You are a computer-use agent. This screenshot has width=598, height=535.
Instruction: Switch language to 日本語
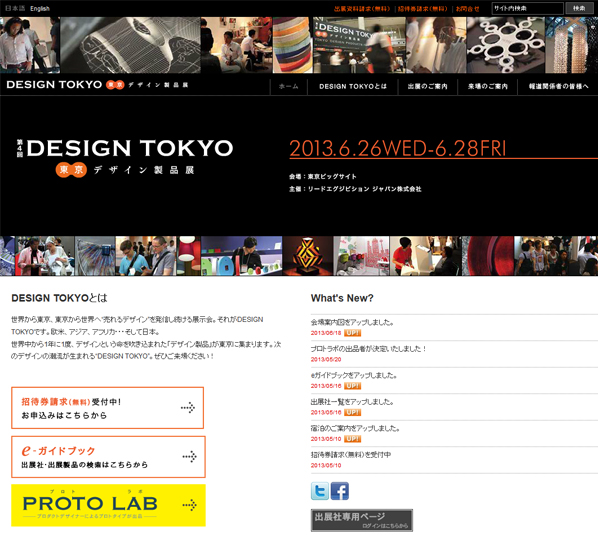click(15, 8)
